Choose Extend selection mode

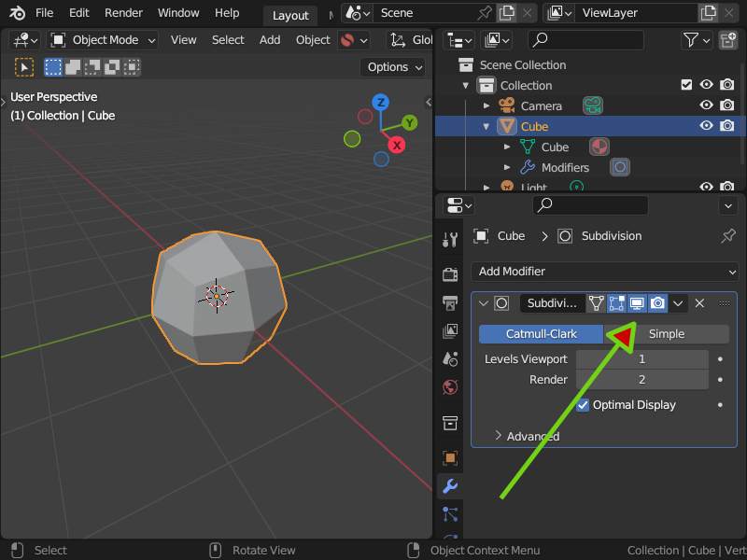(73, 67)
